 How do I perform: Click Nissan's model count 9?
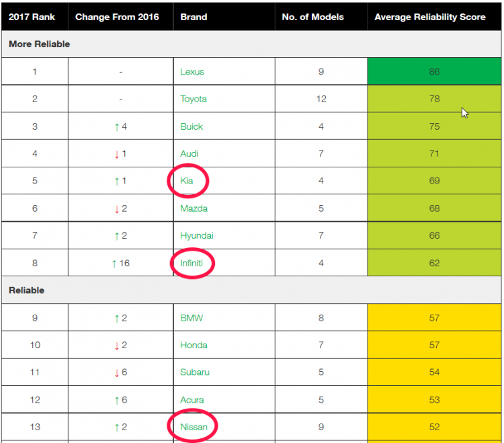(x=321, y=428)
